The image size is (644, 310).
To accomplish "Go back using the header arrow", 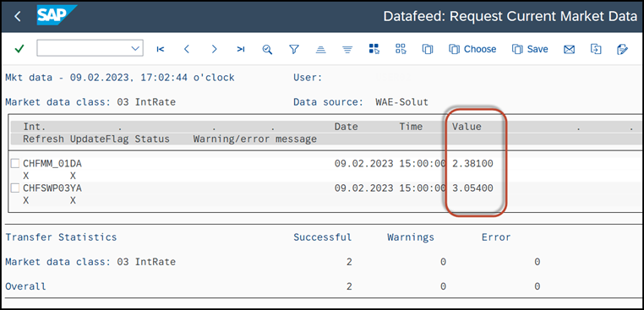I will tap(17, 16).
